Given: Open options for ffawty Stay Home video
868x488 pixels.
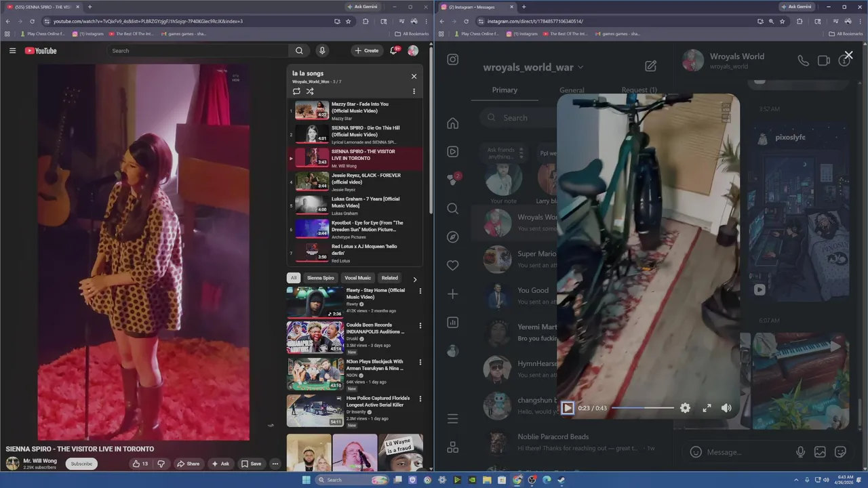Looking at the screenshot, I should [x=420, y=291].
